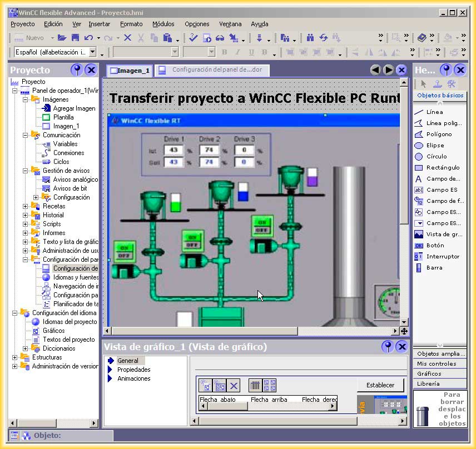Collapse the Gestión de avisos node
Screen dimensions: 476x449
point(26,171)
